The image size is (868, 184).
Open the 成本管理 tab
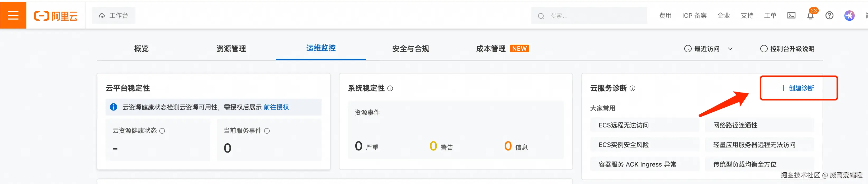[x=490, y=49]
